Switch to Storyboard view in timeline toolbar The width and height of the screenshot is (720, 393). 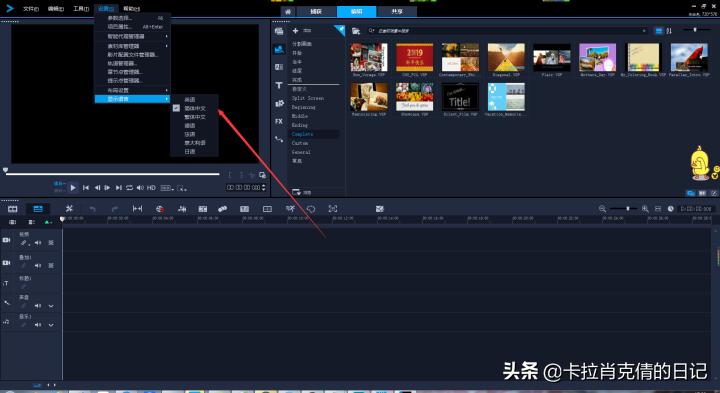[12, 209]
